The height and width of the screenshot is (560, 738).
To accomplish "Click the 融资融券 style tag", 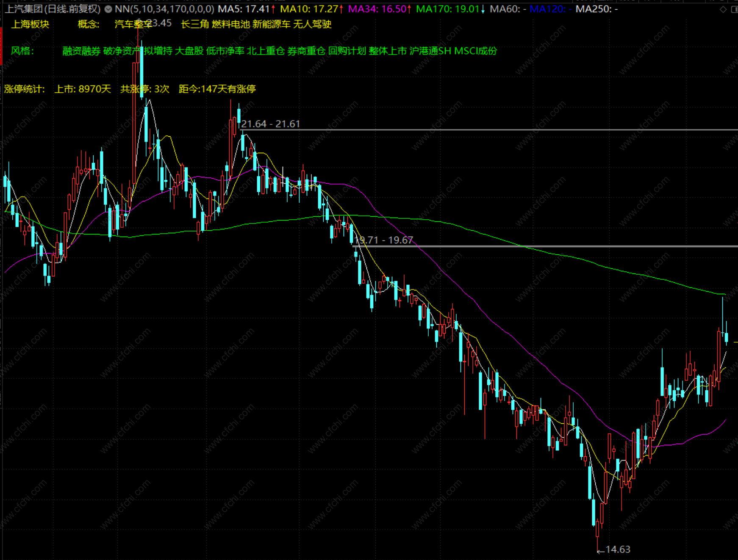I will (x=82, y=51).
